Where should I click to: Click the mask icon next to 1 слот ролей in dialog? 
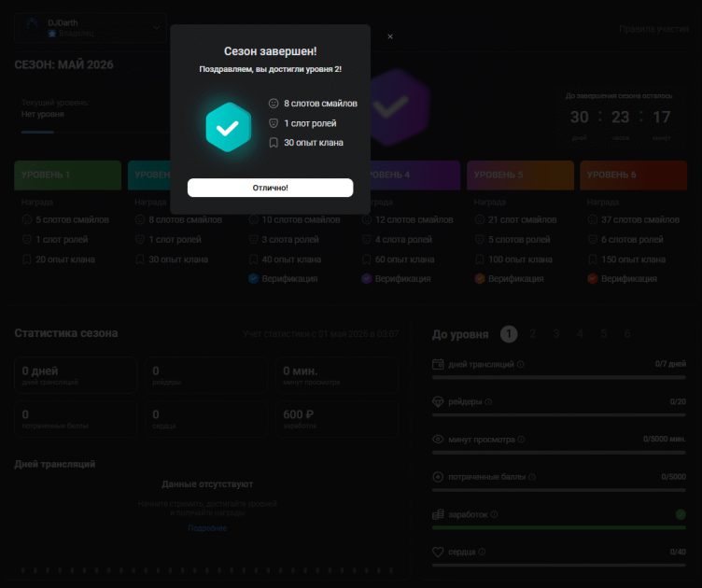(274, 123)
